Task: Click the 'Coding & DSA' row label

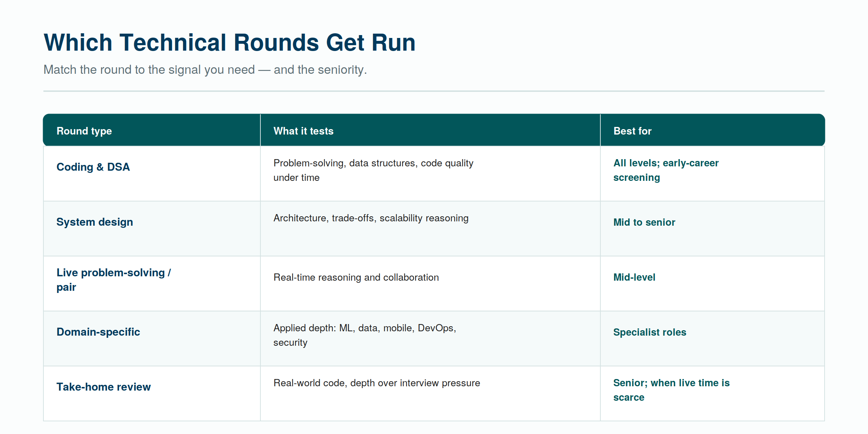Action: [93, 167]
